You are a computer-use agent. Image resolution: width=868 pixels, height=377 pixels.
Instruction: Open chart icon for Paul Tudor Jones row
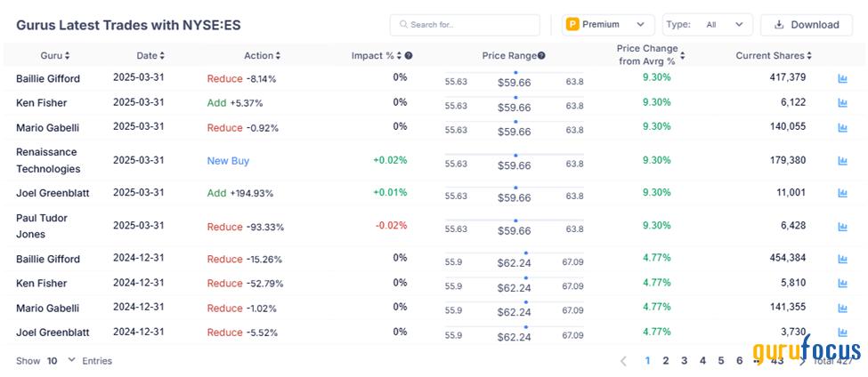[842, 227]
